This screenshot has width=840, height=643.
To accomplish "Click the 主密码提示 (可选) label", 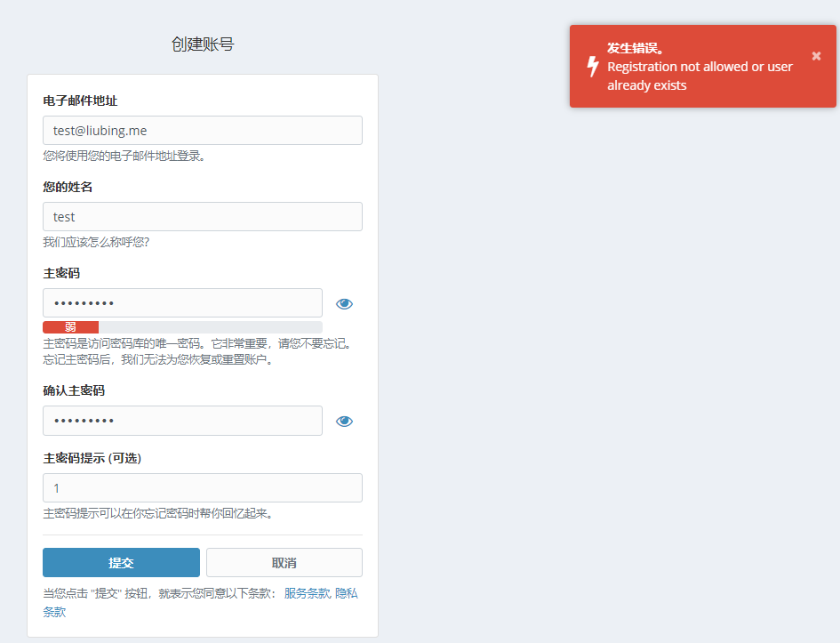I will tap(92, 459).
